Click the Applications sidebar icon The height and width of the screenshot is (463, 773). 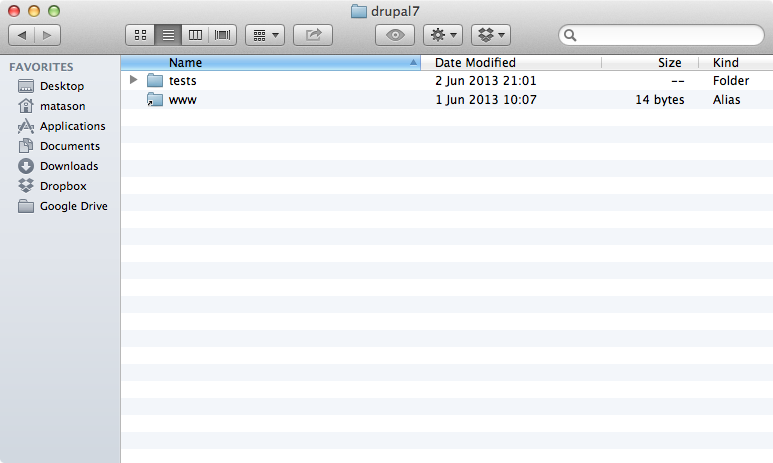(x=26, y=126)
